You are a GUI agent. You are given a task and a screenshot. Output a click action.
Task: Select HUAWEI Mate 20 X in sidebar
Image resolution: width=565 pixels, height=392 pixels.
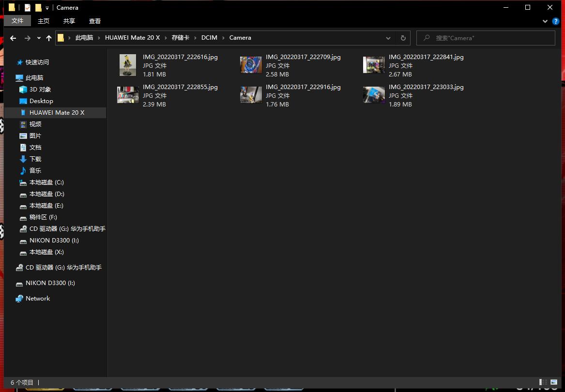[x=55, y=112]
